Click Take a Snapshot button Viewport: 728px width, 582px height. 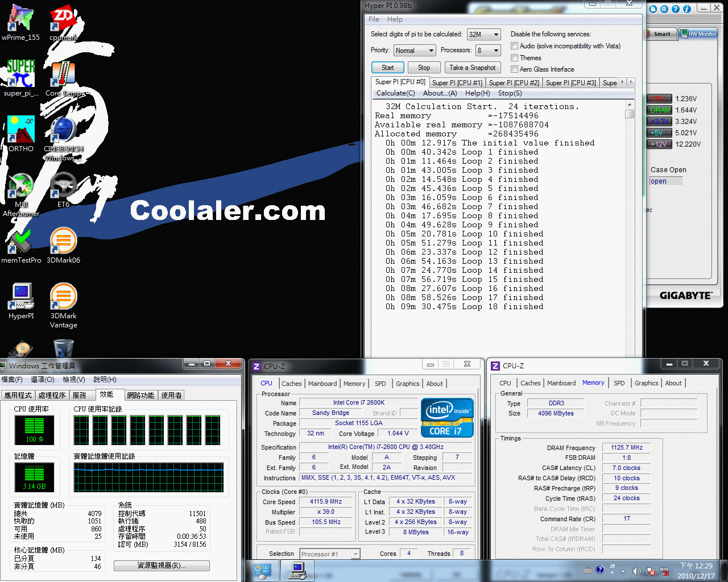472,67
